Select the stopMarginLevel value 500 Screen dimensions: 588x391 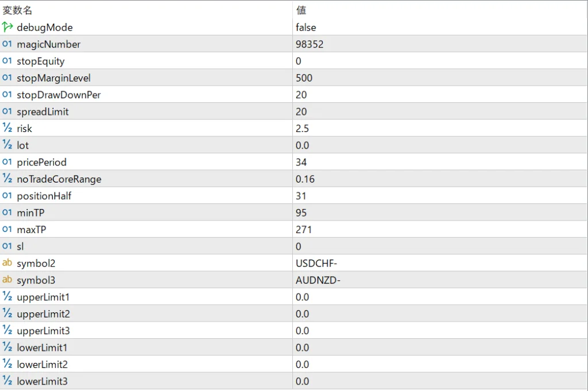click(x=304, y=78)
